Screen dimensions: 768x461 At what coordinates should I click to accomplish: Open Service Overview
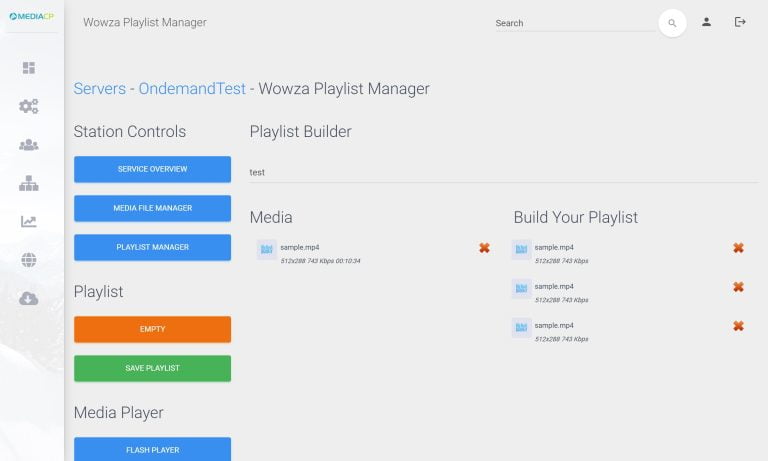152,169
